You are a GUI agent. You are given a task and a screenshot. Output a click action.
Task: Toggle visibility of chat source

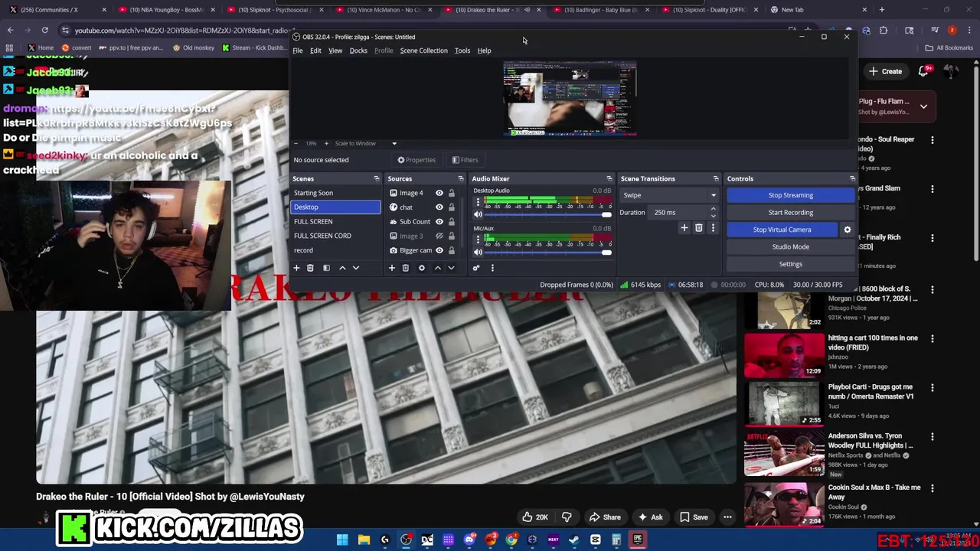[439, 207]
